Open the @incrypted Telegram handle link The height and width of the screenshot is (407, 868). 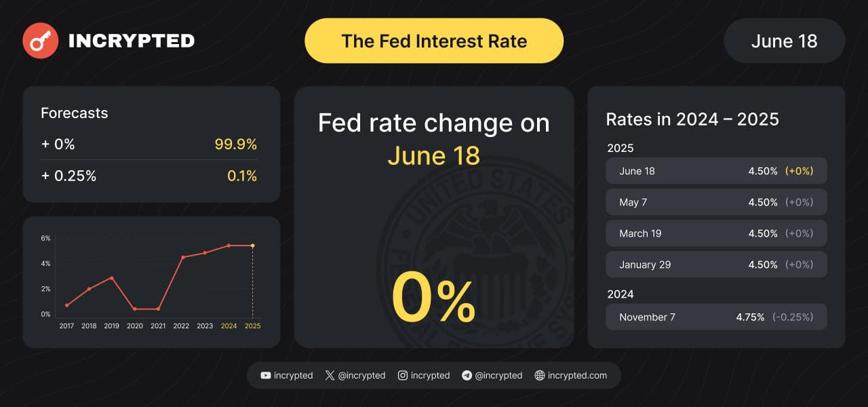[498, 375]
